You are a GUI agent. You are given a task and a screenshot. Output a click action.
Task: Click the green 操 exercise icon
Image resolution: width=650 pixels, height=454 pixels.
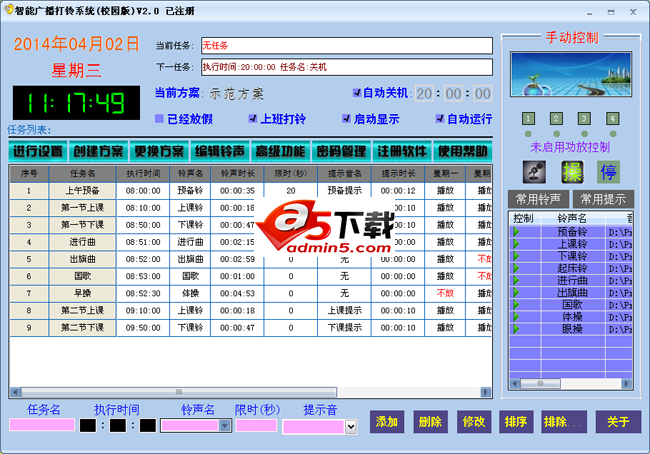pos(572,172)
